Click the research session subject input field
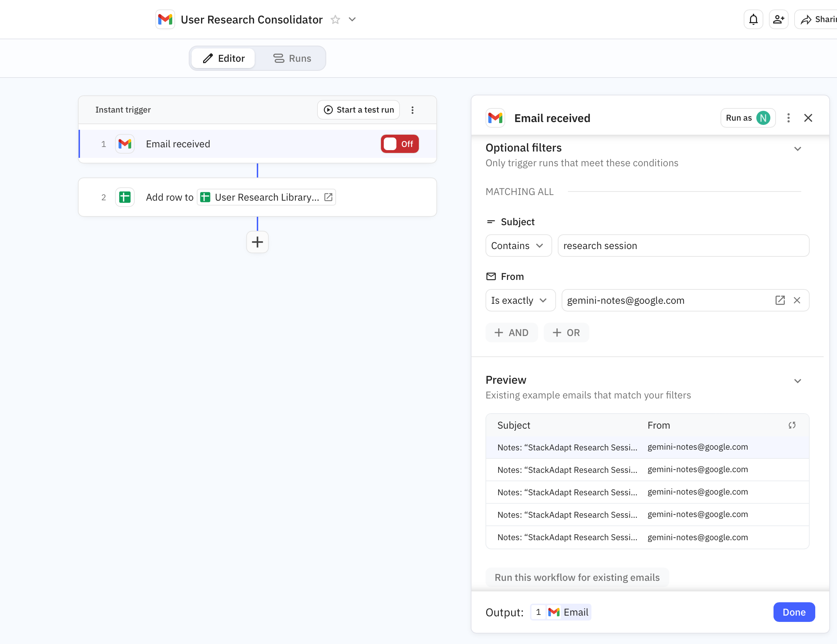837x644 pixels. click(x=683, y=246)
